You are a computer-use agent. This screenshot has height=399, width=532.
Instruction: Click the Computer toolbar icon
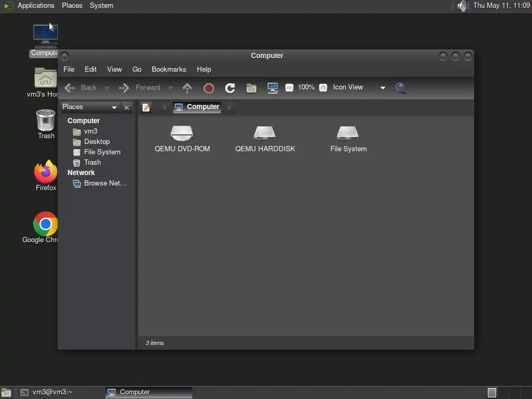(273, 88)
